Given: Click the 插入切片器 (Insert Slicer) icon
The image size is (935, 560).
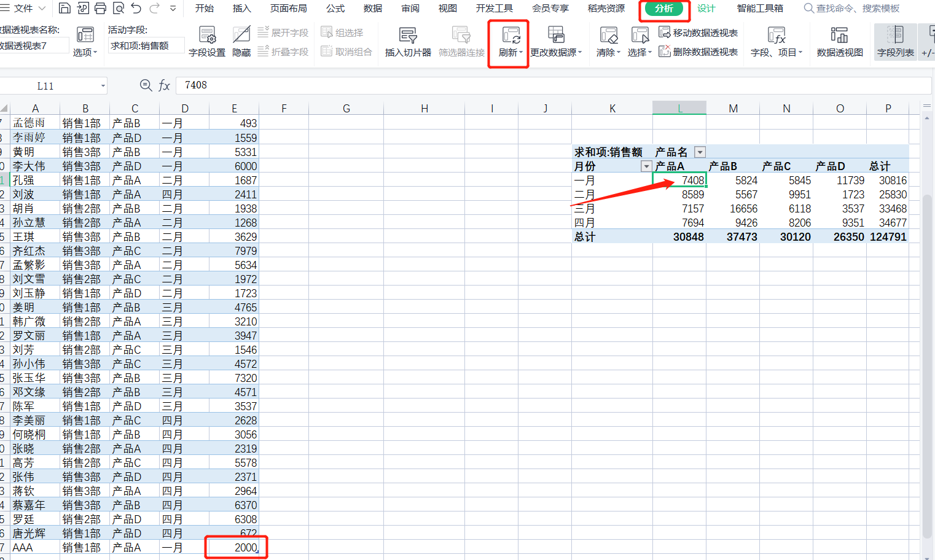Looking at the screenshot, I should [x=408, y=41].
